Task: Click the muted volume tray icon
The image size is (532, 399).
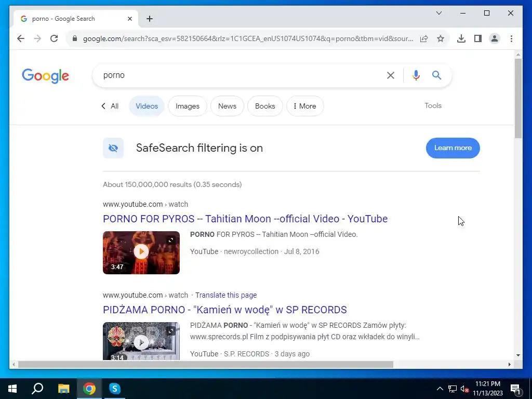Action: [x=464, y=389]
